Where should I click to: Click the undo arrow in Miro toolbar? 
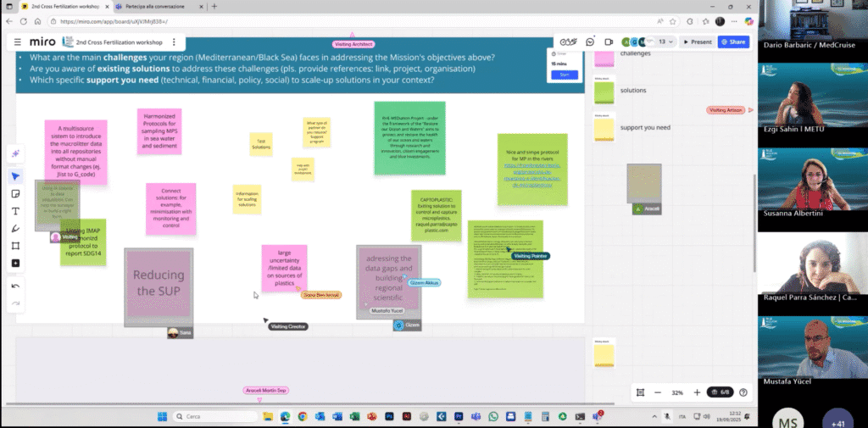(15, 286)
